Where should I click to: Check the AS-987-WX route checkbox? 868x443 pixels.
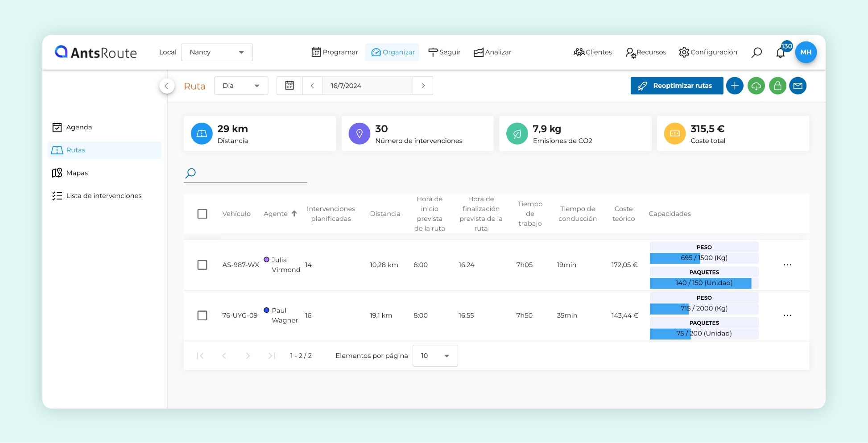tap(202, 265)
